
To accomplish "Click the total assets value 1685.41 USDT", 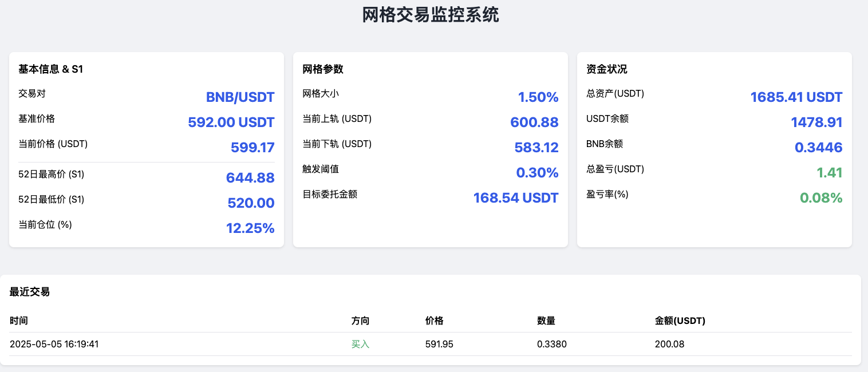I will point(796,97).
